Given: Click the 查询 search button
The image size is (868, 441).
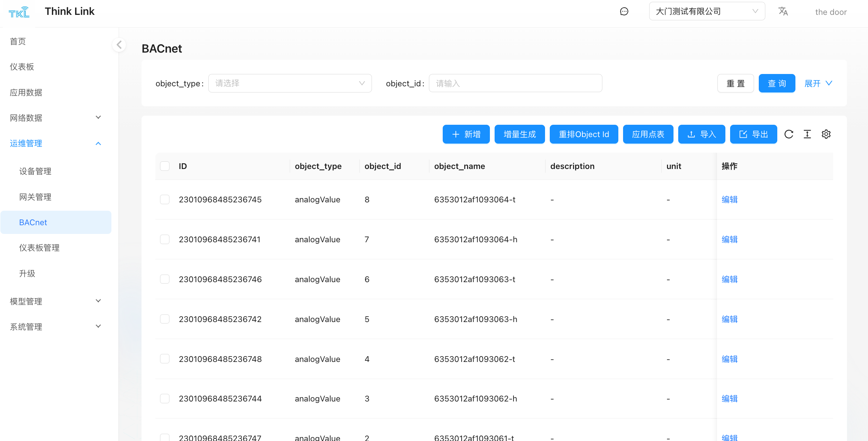Looking at the screenshot, I should 777,83.
